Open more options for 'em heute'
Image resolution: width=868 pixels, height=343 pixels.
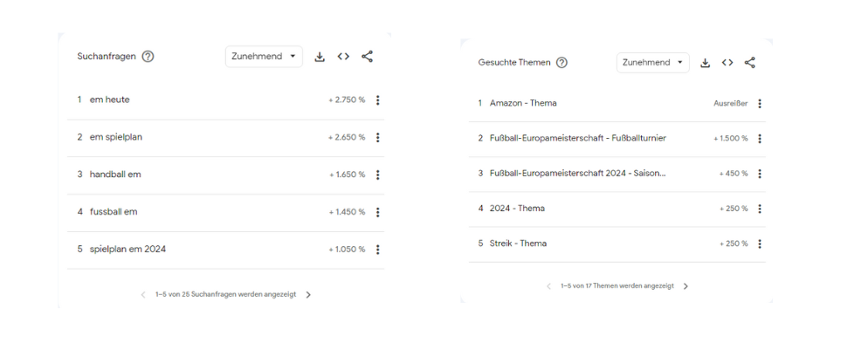pos(377,100)
